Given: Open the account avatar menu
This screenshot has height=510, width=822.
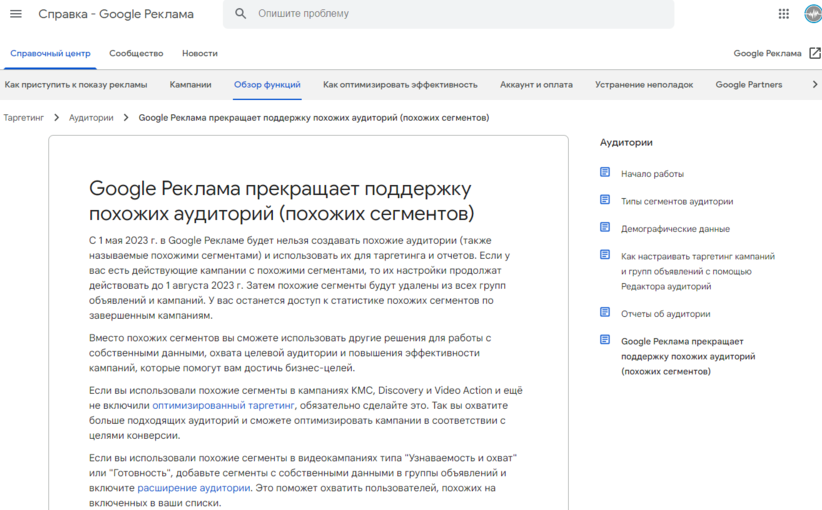Looking at the screenshot, I should point(813,14).
